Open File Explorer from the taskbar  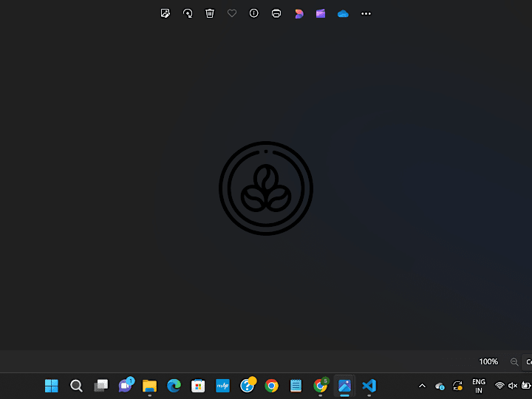click(x=149, y=386)
